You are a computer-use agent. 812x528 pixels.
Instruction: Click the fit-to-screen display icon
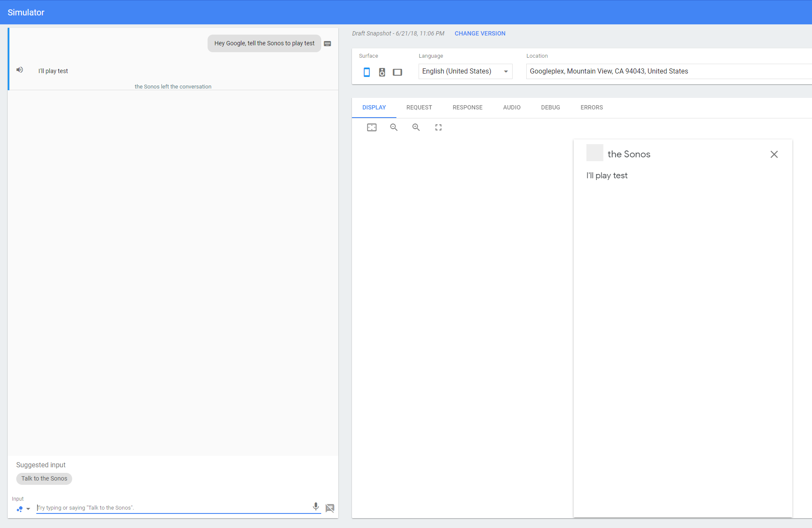coord(372,127)
